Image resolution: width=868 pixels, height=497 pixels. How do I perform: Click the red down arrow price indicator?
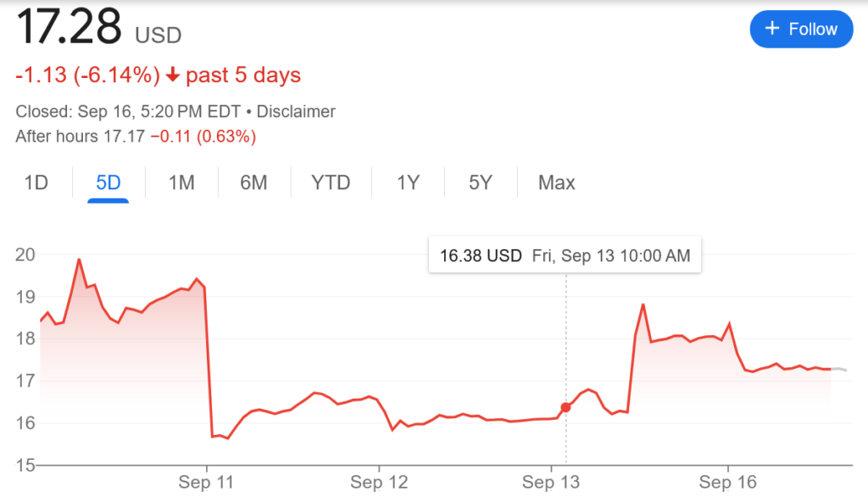click(x=173, y=75)
